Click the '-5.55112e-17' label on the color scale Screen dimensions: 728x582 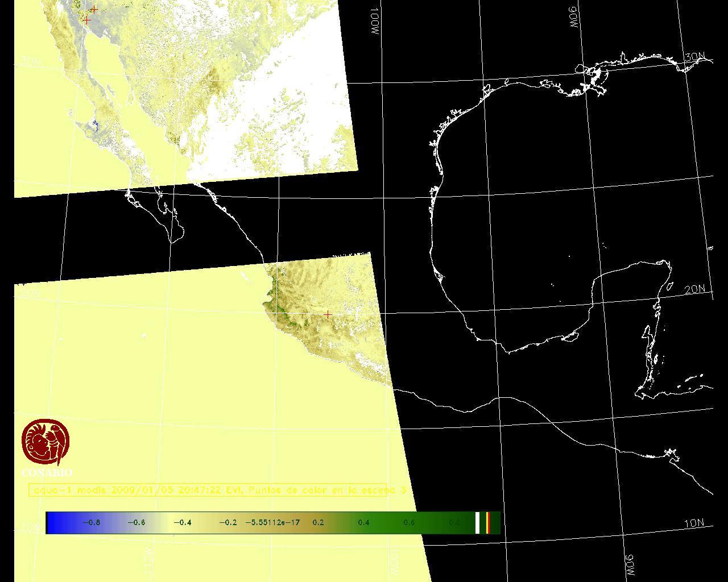tap(272, 522)
